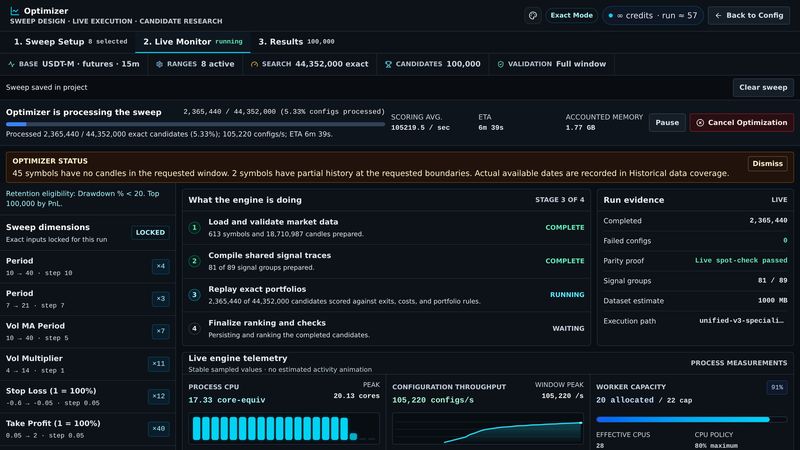Click the ×12 badge on Stop Loss
Image resolution: width=800 pixels, height=450 pixels.
(x=159, y=396)
